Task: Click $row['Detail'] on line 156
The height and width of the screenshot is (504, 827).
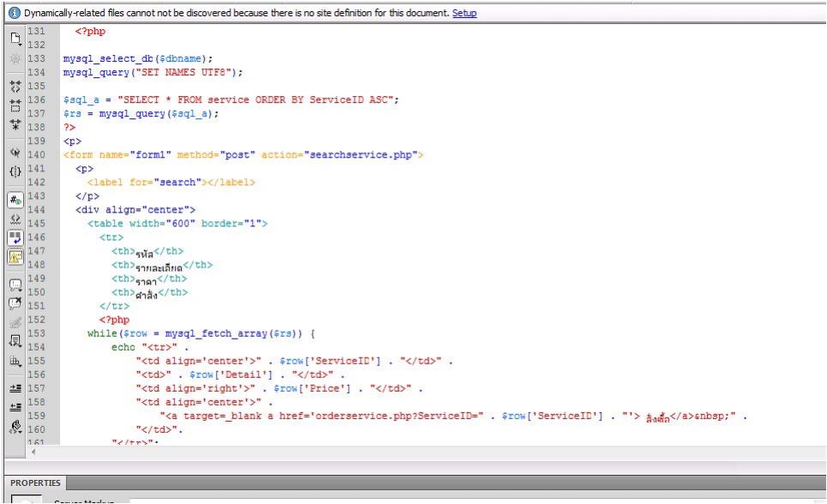Action: 231,375
